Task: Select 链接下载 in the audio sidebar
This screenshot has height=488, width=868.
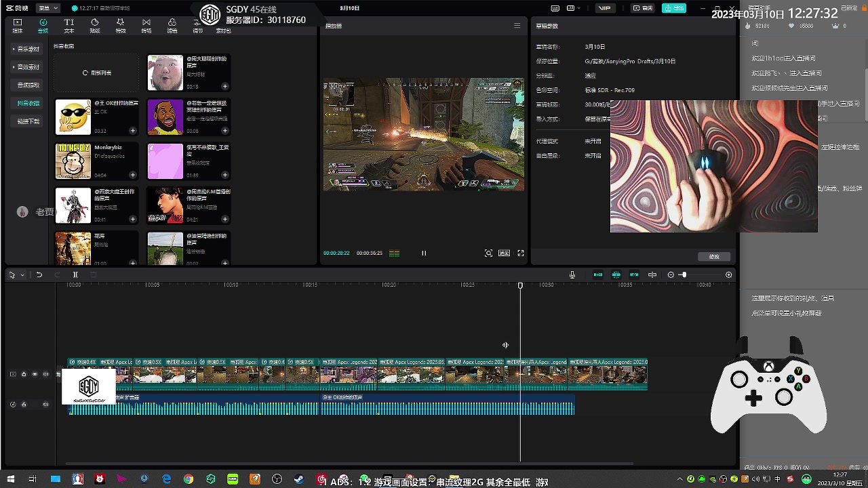Action: [x=28, y=121]
